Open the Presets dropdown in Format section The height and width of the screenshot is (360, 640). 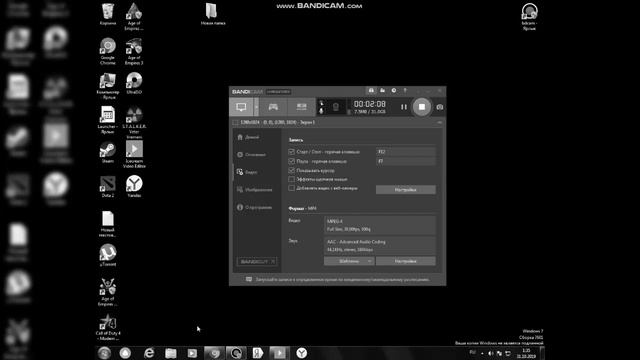(x=349, y=261)
